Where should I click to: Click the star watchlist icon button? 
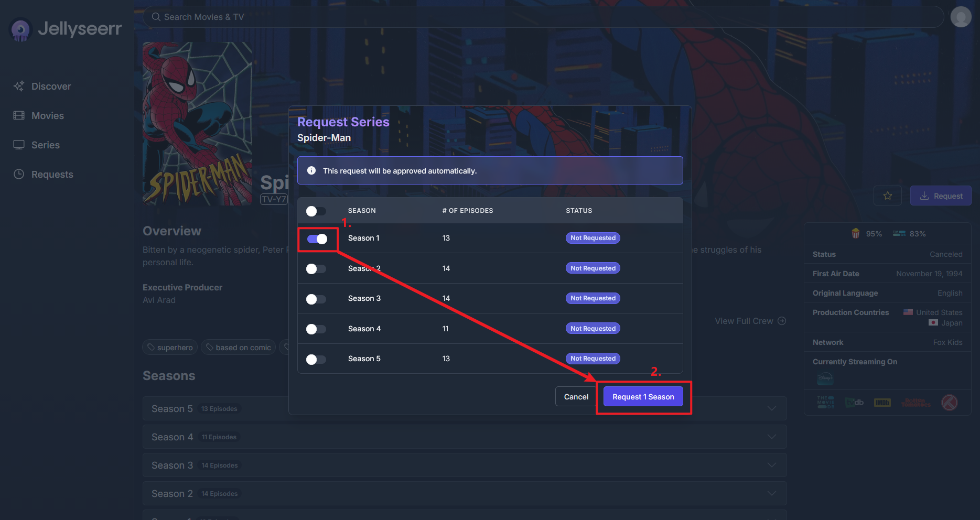(x=887, y=196)
